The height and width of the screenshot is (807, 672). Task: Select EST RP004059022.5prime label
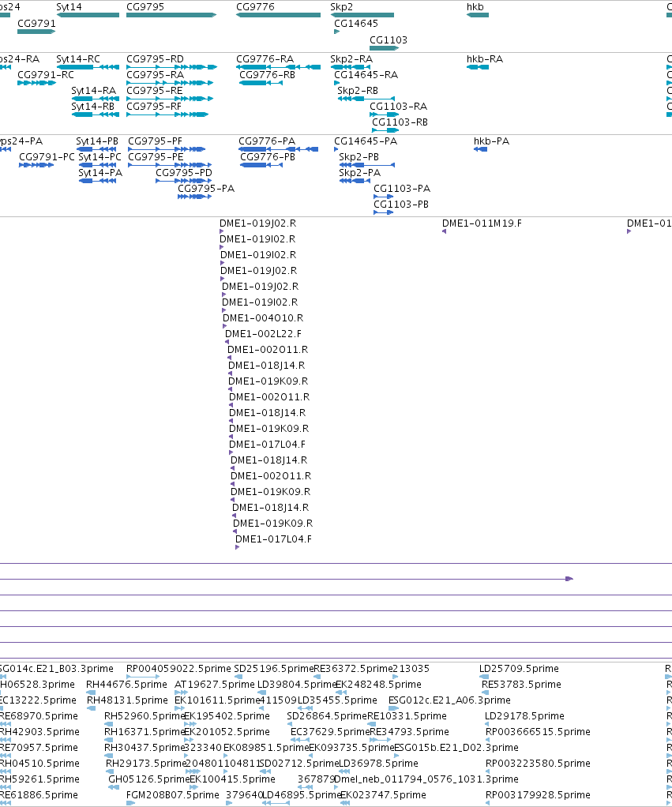(x=178, y=669)
